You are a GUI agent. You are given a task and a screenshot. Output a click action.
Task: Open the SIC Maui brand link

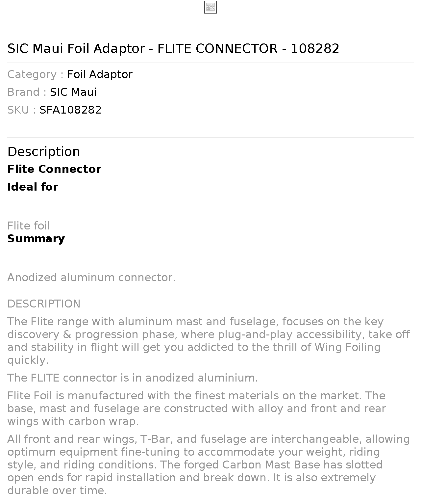[73, 92]
